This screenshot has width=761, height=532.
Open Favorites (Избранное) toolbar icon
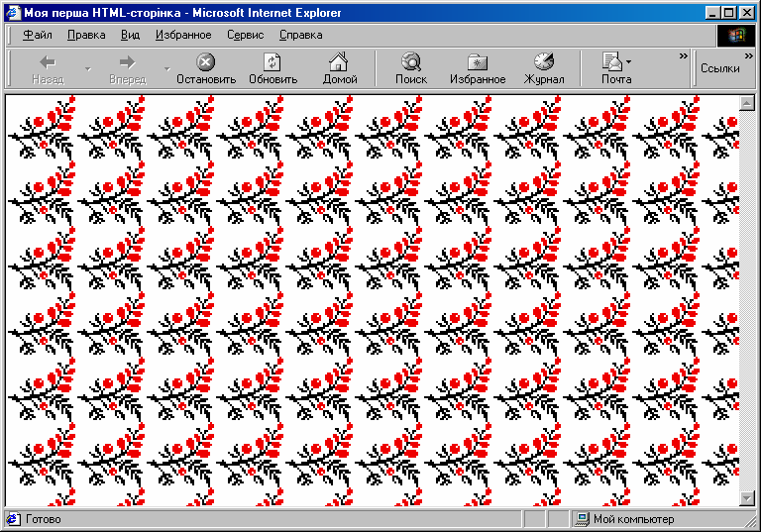tap(477, 62)
